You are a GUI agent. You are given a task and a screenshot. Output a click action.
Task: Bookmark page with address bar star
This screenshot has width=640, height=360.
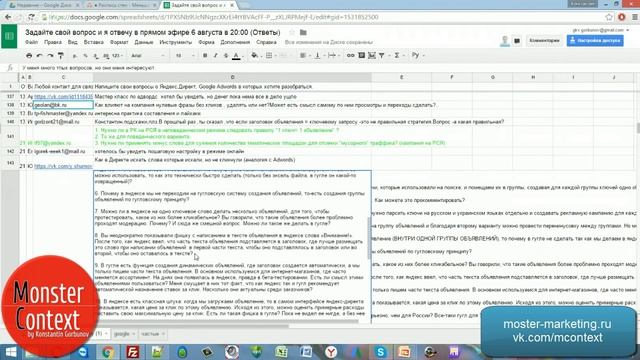tap(609, 17)
